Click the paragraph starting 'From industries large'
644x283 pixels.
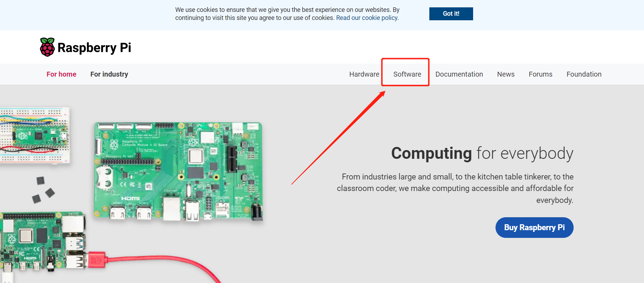click(455, 188)
